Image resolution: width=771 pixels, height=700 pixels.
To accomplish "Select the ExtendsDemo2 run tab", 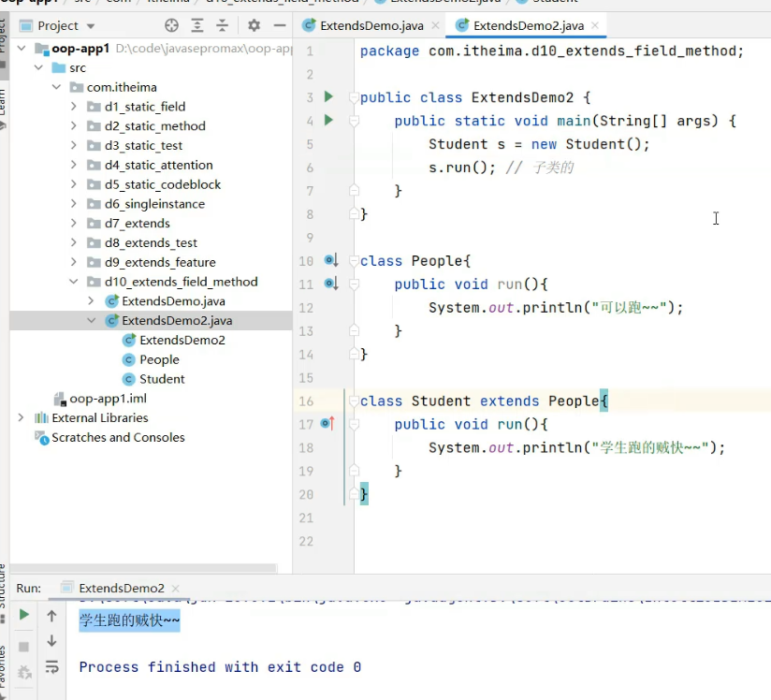I will coord(121,588).
